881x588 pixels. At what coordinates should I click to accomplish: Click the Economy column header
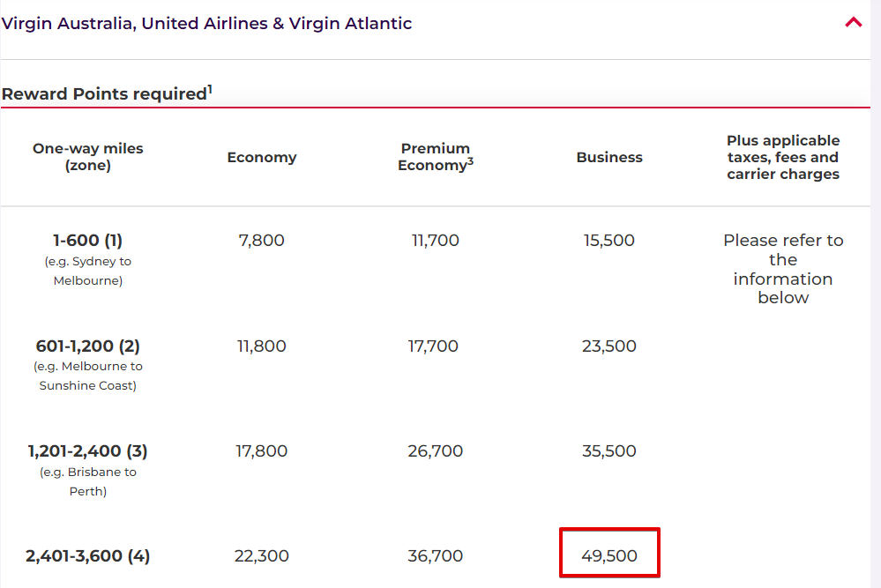(x=262, y=157)
